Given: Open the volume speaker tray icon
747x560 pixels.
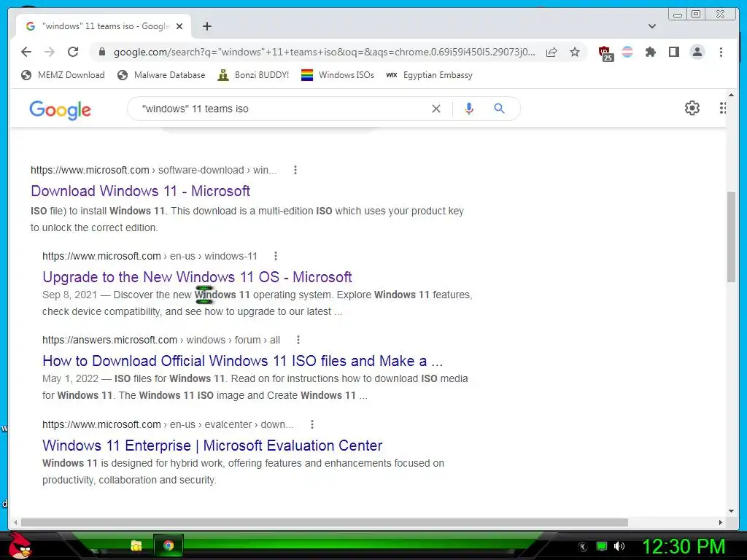Looking at the screenshot, I should pos(619,546).
